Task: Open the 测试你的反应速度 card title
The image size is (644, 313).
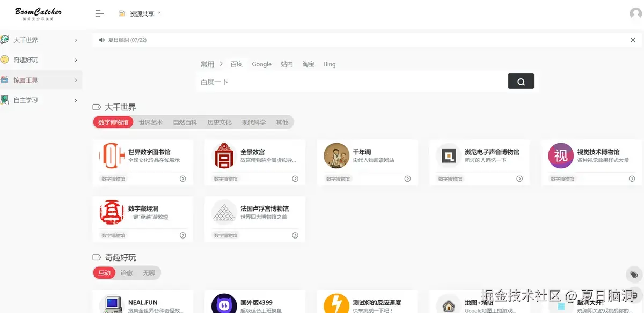Action: [x=377, y=303]
